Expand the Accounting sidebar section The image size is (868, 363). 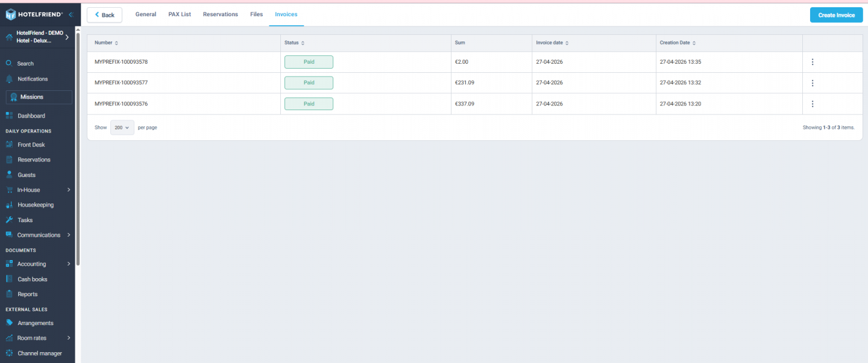[69, 264]
